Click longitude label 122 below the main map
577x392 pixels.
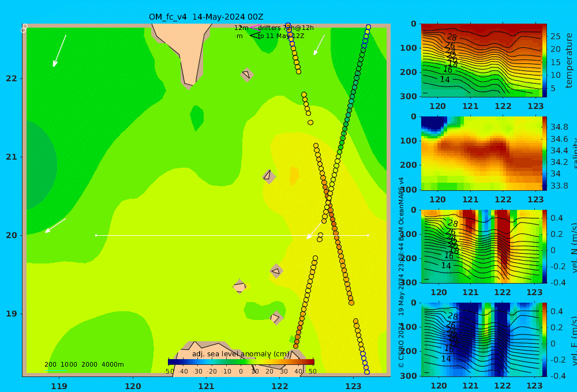[x=280, y=386]
